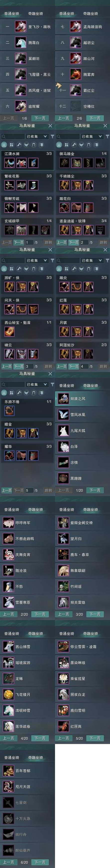This screenshot has height=868, width=110.
Task: Click the search field above 游旷·侠 set
Action: (13, 260)
